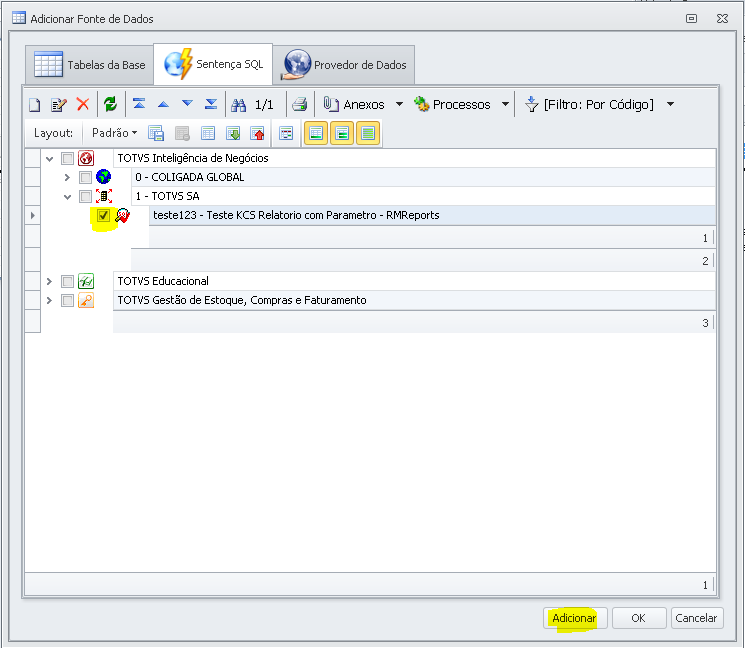Create a new record with the blank page icon
The image size is (745, 648).
pos(35,105)
